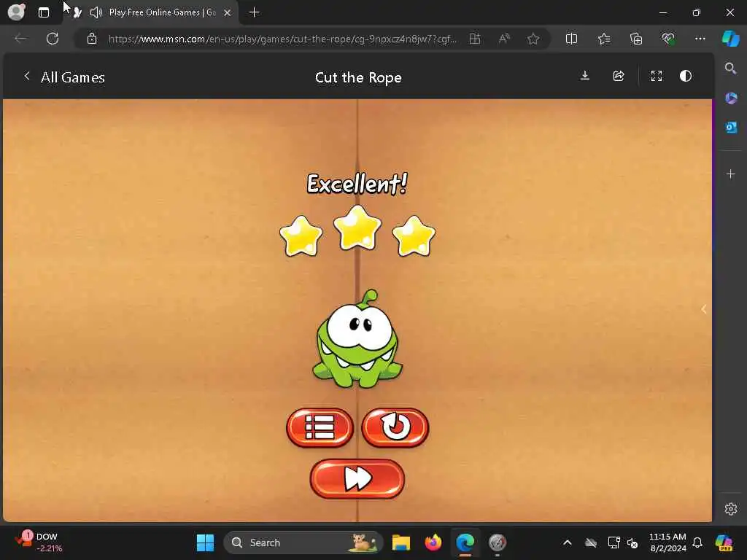Open the sidebar search icon

pos(730,69)
